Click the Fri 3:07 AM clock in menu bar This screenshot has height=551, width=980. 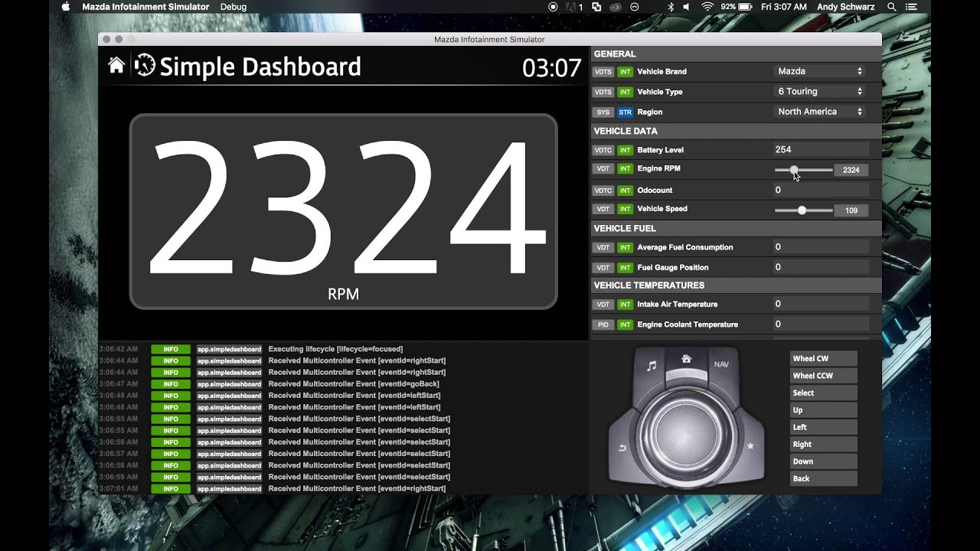click(x=783, y=7)
